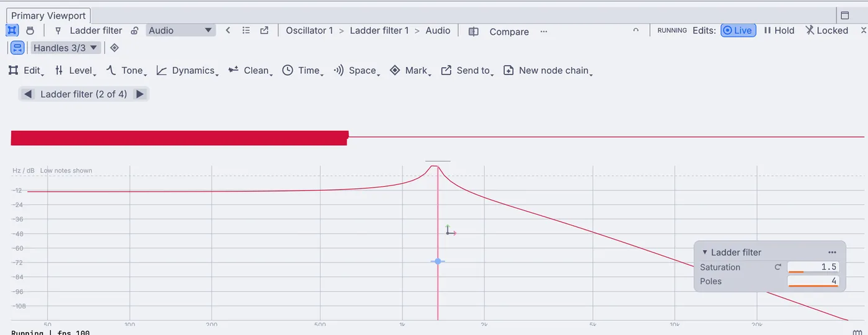Click the Low notes shown label

coord(66,171)
